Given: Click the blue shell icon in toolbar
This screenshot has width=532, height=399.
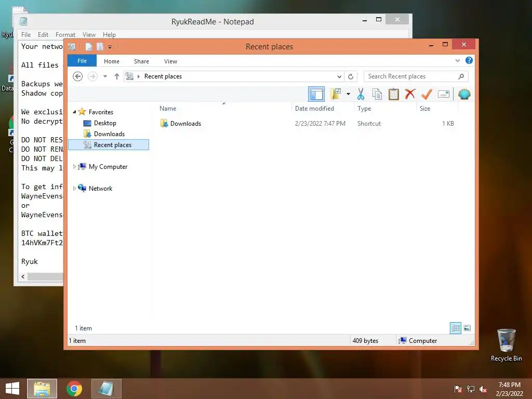Looking at the screenshot, I should 464,94.
